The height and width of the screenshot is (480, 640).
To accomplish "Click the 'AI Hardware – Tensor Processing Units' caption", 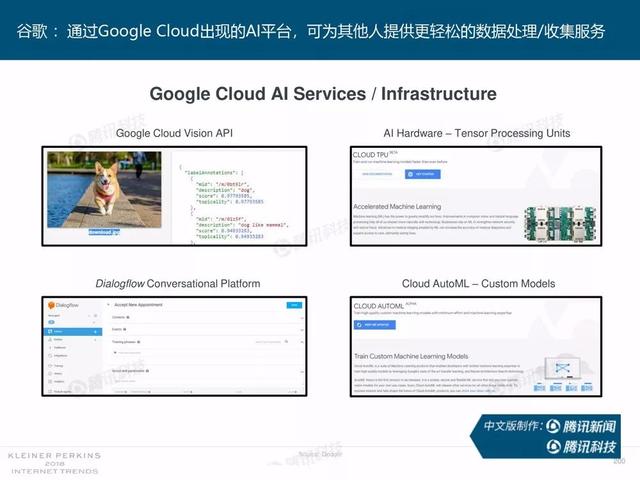I will (477, 133).
